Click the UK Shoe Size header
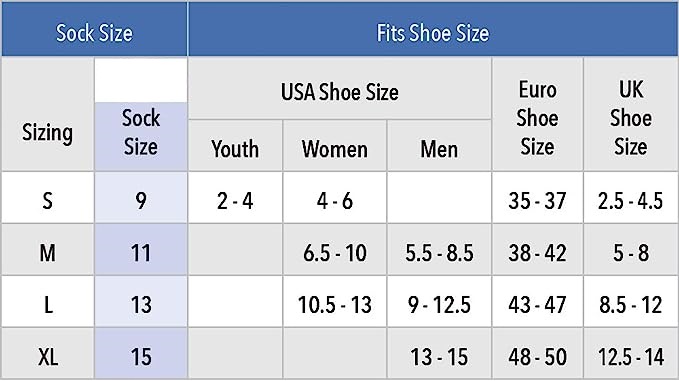The height and width of the screenshot is (381, 679). 630,118
